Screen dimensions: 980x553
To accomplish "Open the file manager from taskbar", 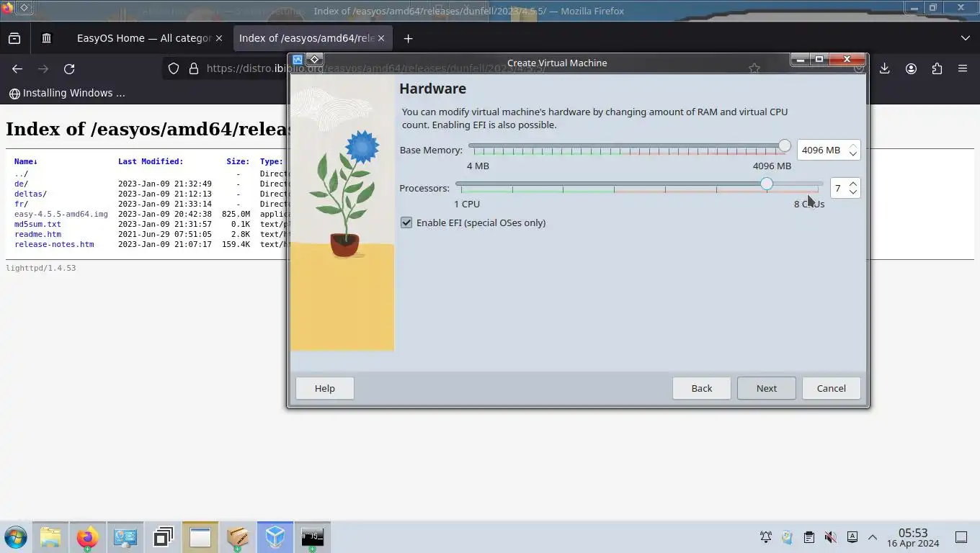I will 50,537.
